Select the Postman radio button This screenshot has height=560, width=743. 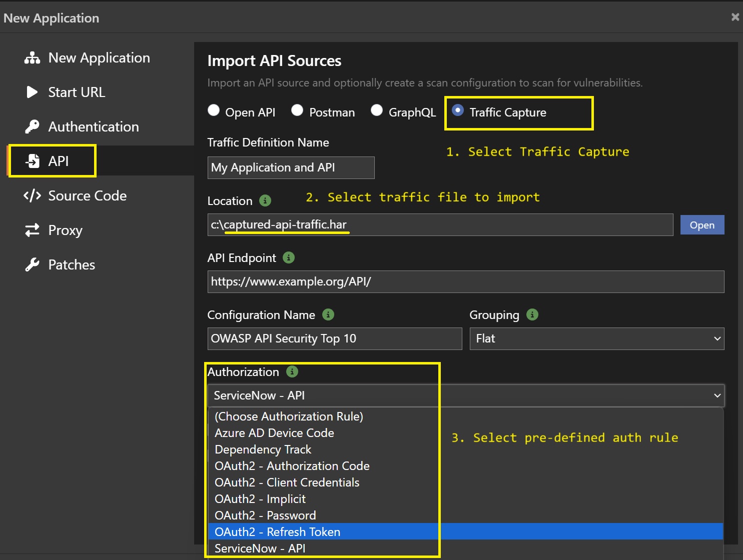coord(297,110)
